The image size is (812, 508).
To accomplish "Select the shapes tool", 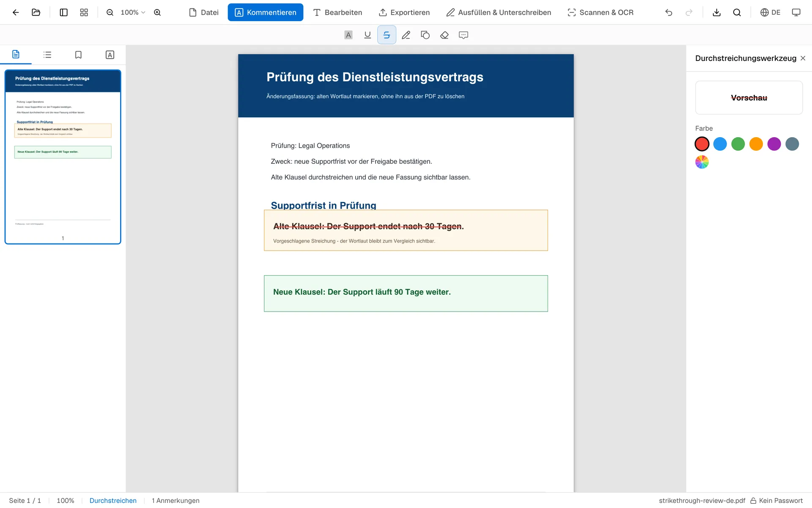I will pos(425,35).
